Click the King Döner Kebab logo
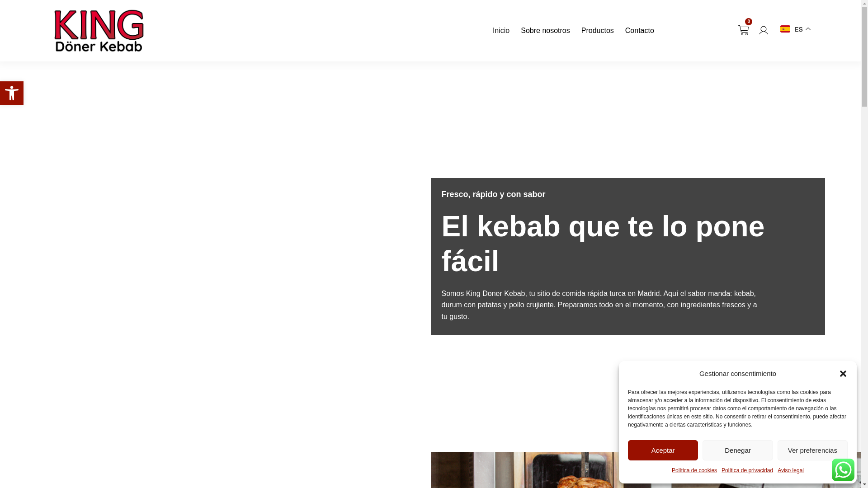The height and width of the screenshot is (488, 868). click(x=99, y=31)
